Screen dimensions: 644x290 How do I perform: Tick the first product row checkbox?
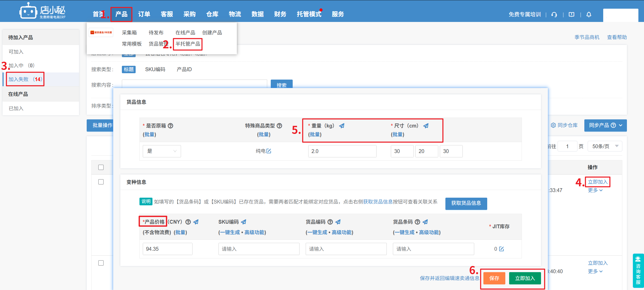101,182
